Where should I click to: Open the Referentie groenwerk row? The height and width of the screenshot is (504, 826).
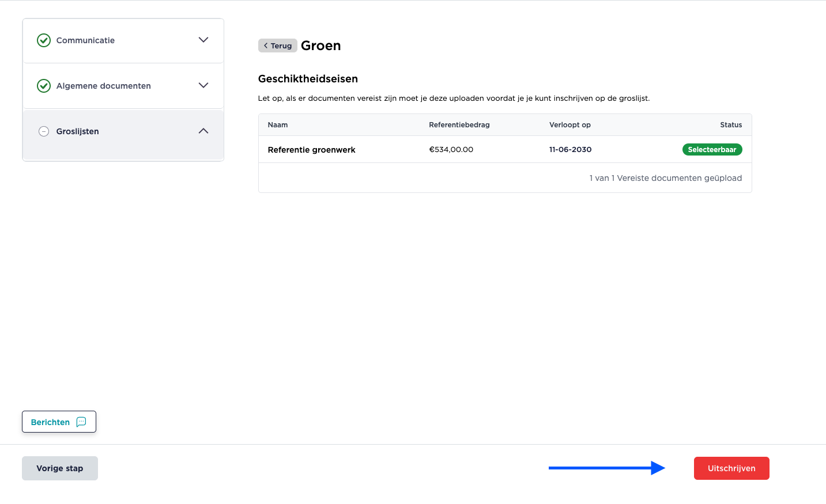pyautogui.click(x=312, y=150)
